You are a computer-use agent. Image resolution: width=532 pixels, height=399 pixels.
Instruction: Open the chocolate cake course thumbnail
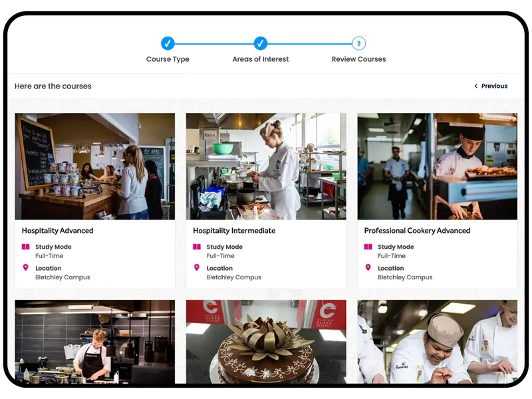(x=266, y=342)
